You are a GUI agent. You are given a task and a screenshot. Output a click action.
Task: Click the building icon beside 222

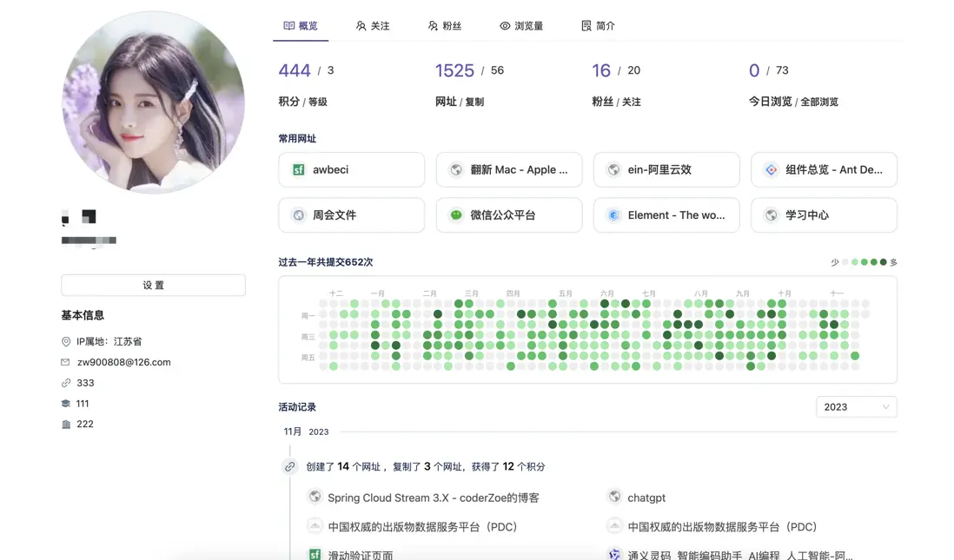coord(66,424)
